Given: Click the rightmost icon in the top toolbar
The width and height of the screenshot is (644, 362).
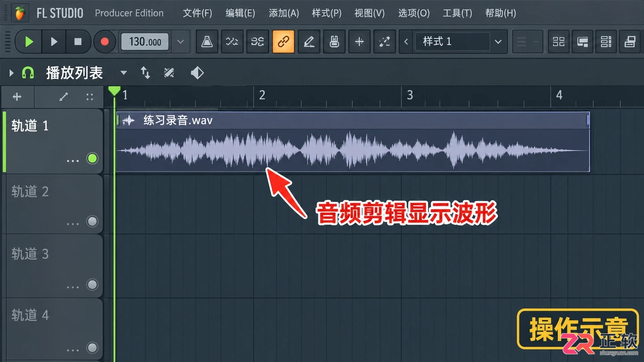Looking at the screenshot, I should click(630, 42).
